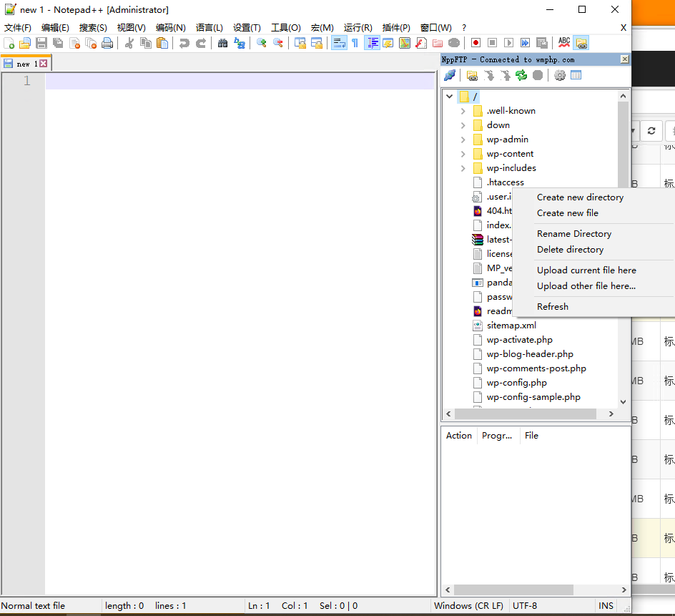675x616 pixels.
Task: Select sitemap.xml in the FTP tree
Action: [511, 326]
